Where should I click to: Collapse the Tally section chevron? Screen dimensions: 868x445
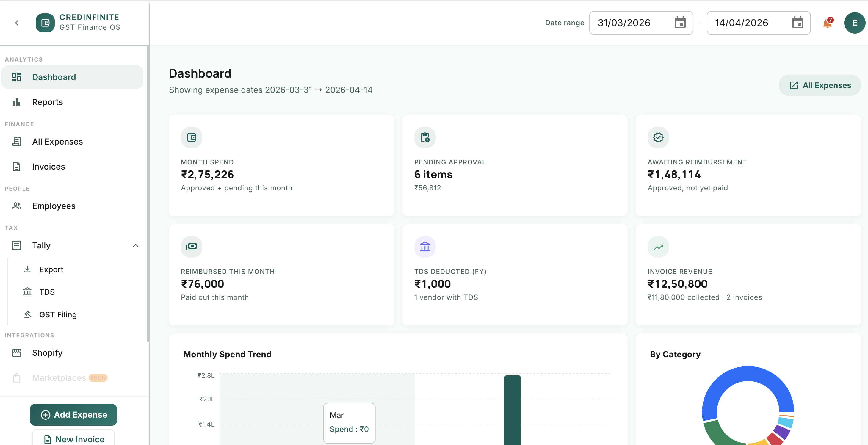coord(135,245)
